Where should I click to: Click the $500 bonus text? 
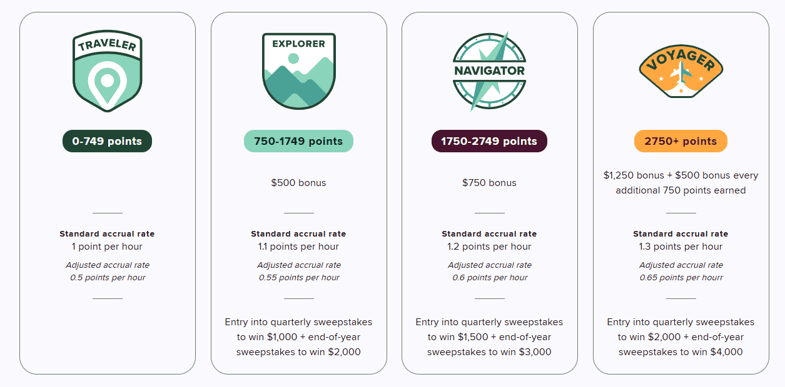pyautogui.click(x=298, y=183)
